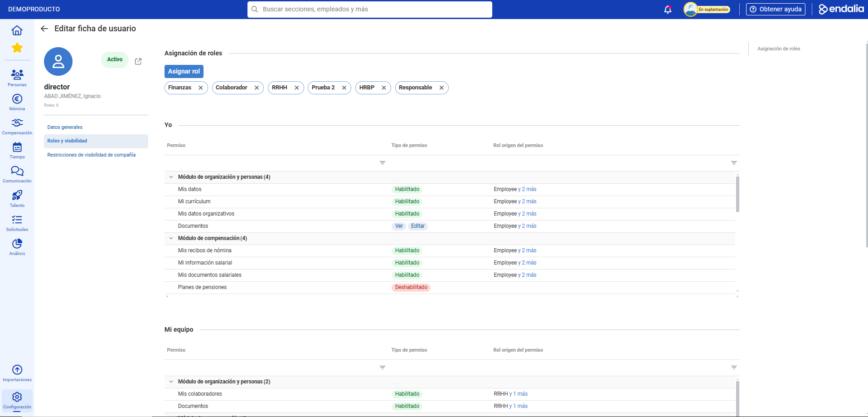Click the user avatar En suplantación
The width and height of the screenshot is (868, 417).
(x=690, y=9)
